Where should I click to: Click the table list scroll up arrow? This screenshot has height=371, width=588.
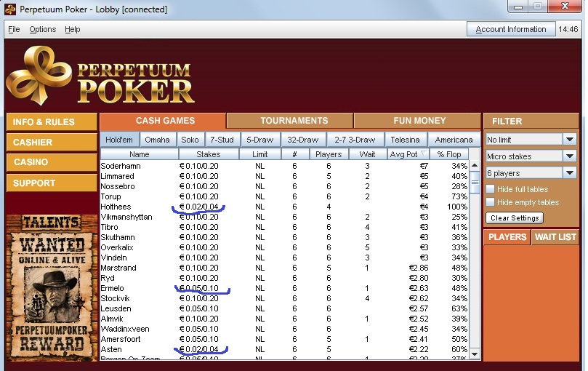(x=475, y=165)
